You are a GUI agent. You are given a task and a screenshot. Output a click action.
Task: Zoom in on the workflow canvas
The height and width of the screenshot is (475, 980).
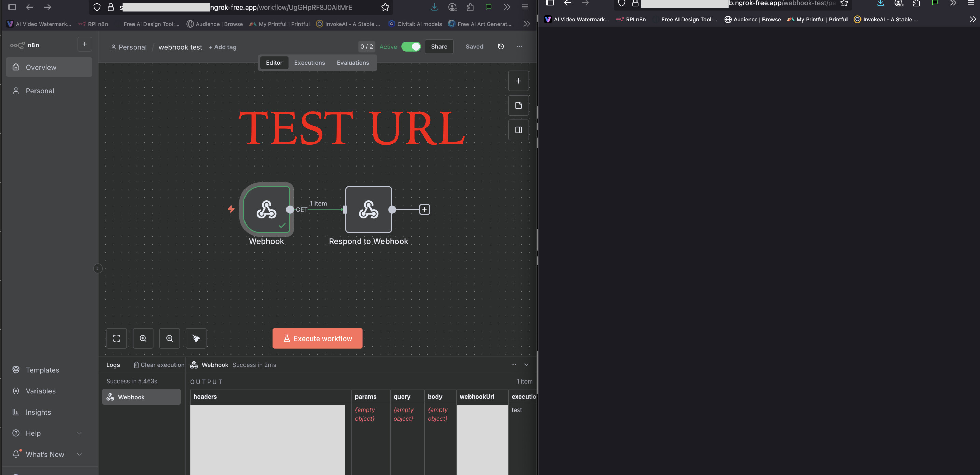point(143,338)
